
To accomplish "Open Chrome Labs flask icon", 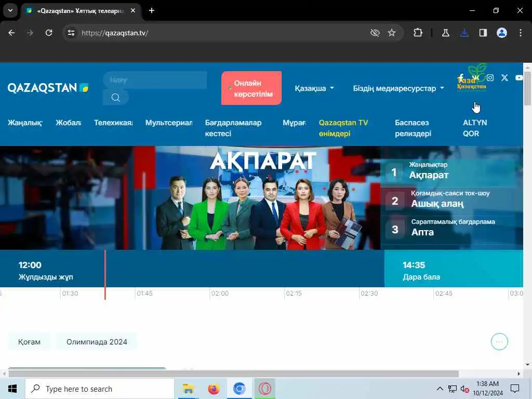I will point(445,33).
